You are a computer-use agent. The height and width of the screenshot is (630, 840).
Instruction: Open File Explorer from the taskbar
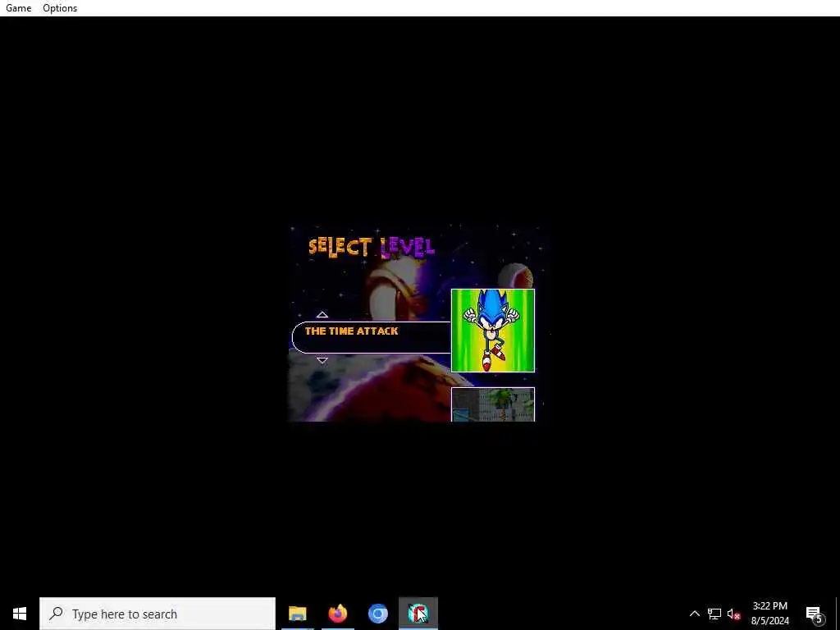tap(297, 614)
